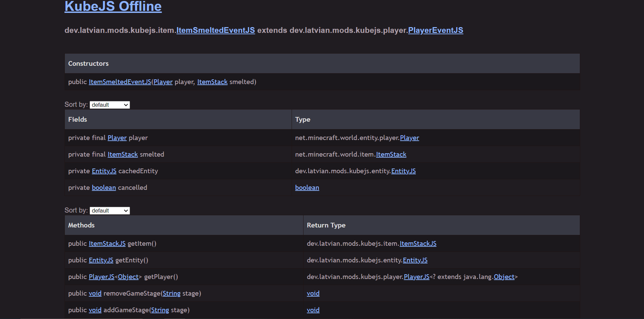644x319 pixels.
Task: Click ItemSmeltedEventJS link in the class header
Action: point(216,30)
